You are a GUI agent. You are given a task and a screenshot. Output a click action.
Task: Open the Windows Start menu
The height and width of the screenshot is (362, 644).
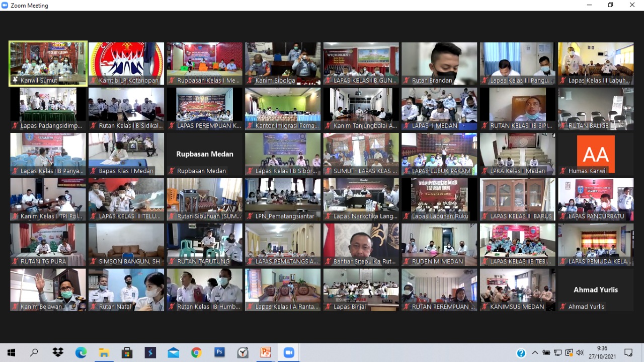pyautogui.click(x=11, y=352)
